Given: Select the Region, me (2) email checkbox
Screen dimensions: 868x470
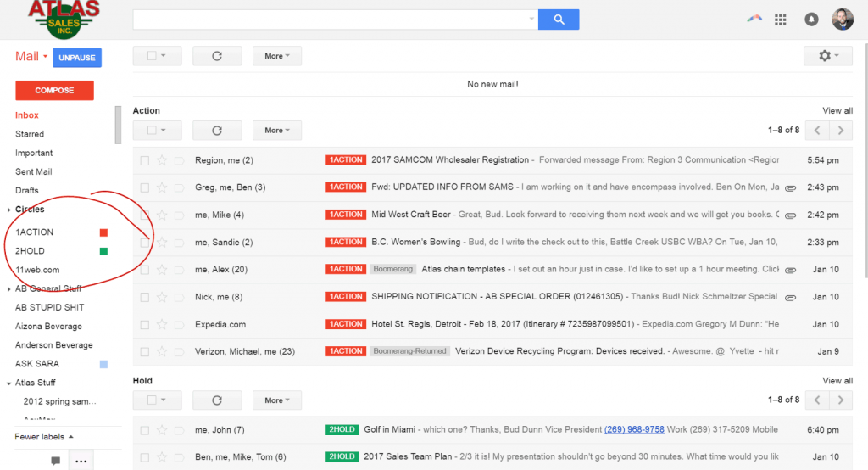Looking at the screenshot, I should click(x=144, y=160).
